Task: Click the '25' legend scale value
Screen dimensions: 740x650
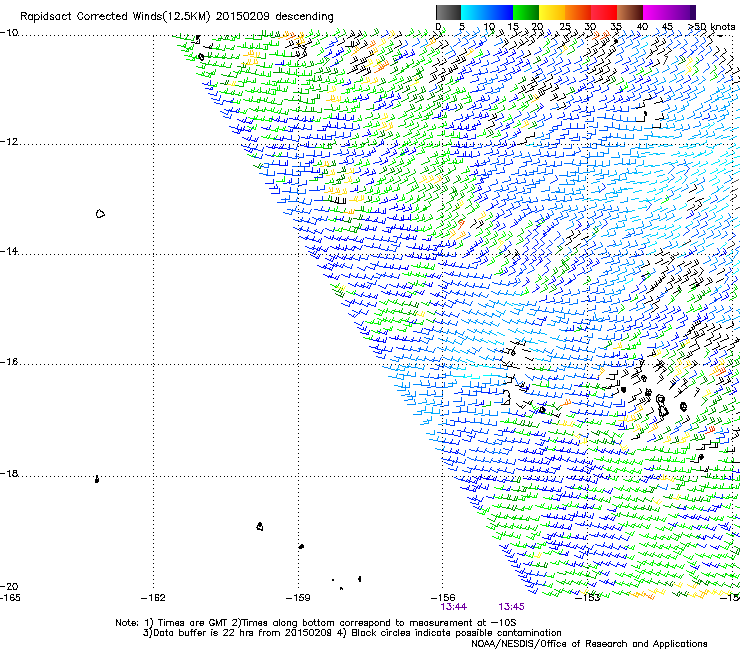Action: point(565,27)
